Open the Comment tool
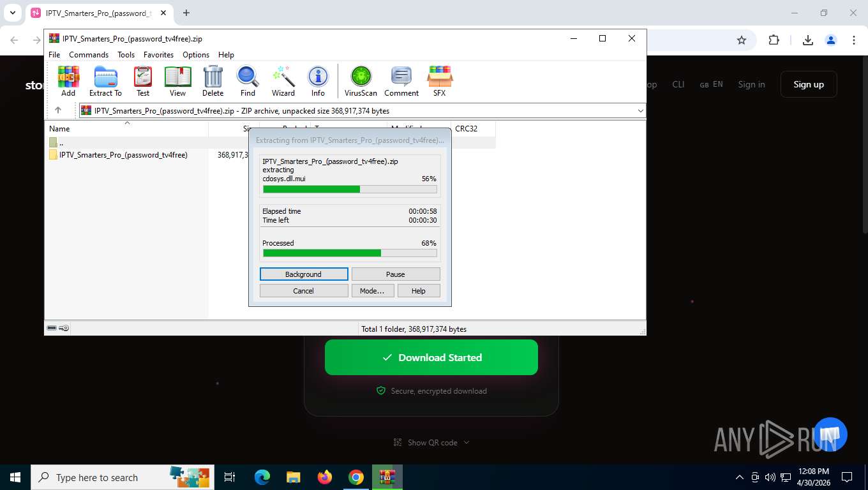 (401, 81)
